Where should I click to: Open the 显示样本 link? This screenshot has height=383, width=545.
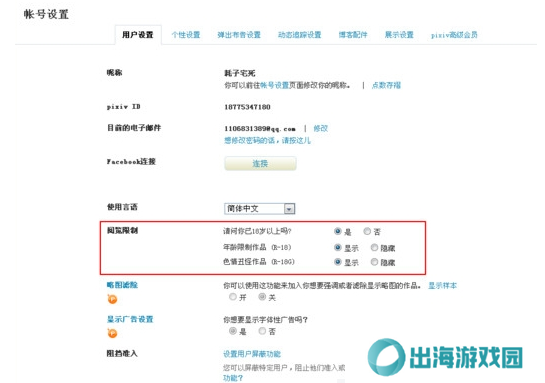(x=442, y=286)
